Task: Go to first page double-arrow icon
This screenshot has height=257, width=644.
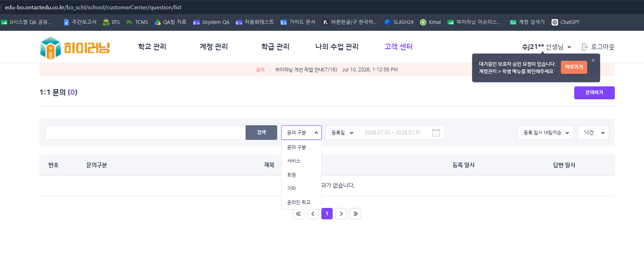Action: coord(299,214)
